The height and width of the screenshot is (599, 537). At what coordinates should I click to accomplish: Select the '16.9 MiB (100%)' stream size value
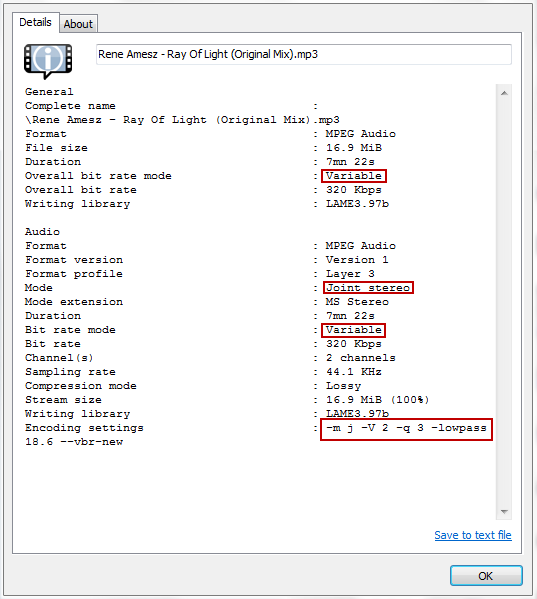tap(377, 400)
